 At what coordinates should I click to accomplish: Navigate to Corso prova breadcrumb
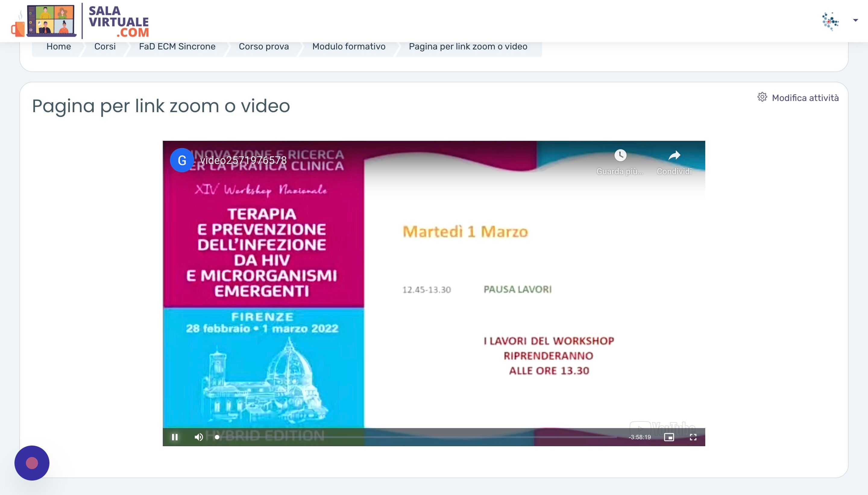(264, 47)
